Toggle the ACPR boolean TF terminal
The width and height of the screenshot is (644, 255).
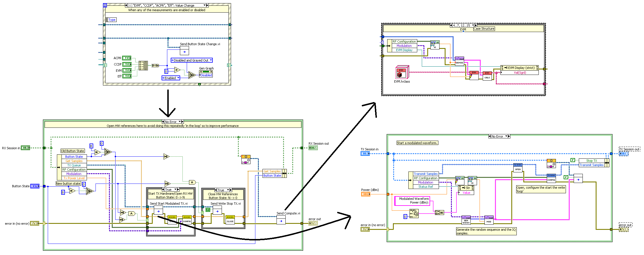(x=127, y=58)
